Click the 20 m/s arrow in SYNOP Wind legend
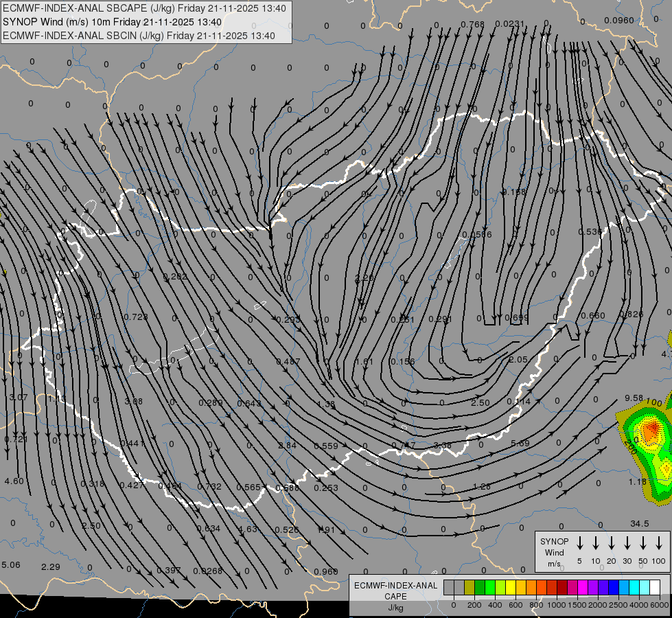672x618 pixels. pos(611,543)
